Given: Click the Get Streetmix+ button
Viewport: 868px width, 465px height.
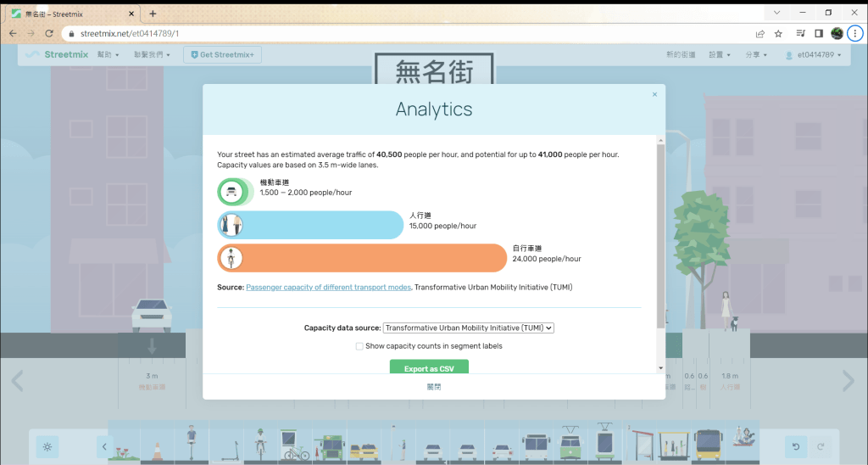Looking at the screenshot, I should tap(223, 55).
